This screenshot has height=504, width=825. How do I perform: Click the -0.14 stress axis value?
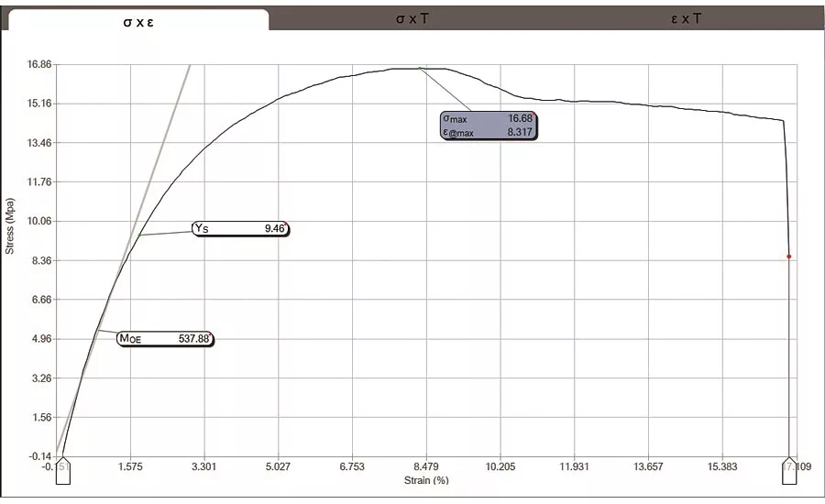pyautogui.click(x=39, y=456)
